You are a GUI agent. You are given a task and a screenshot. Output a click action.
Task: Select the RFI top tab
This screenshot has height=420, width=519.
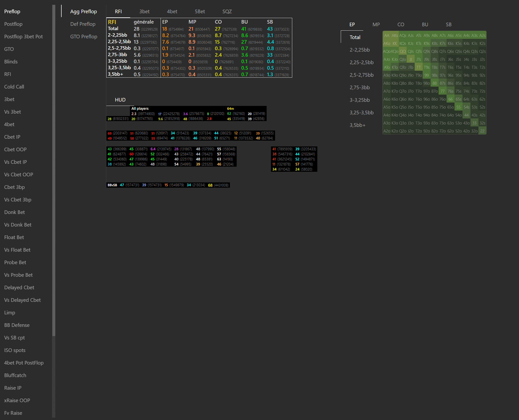(x=118, y=12)
